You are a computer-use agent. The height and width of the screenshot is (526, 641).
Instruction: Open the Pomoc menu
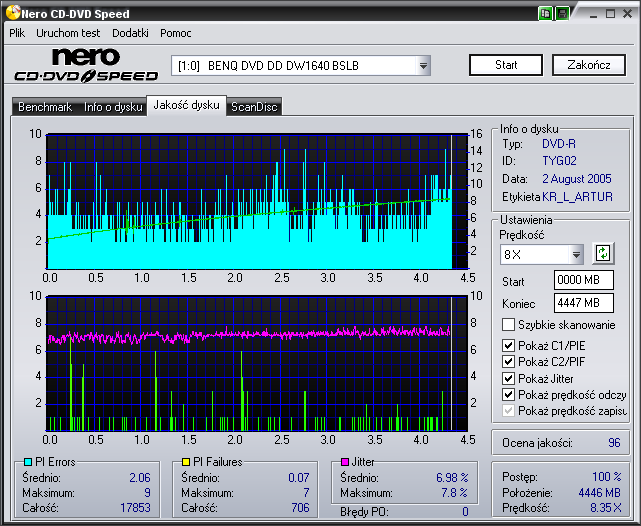pyautogui.click(x=175, y=33)
